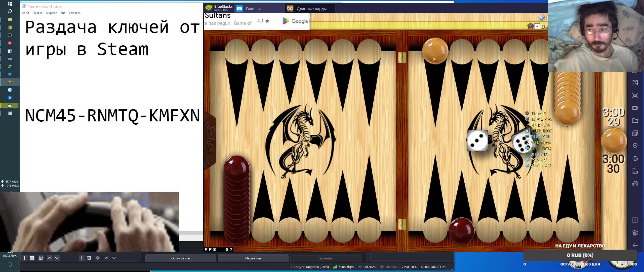The width and height of the screenshot is (644, 272).
Task: Click BlueStacks back arrow
Action: tap(635, 245)
